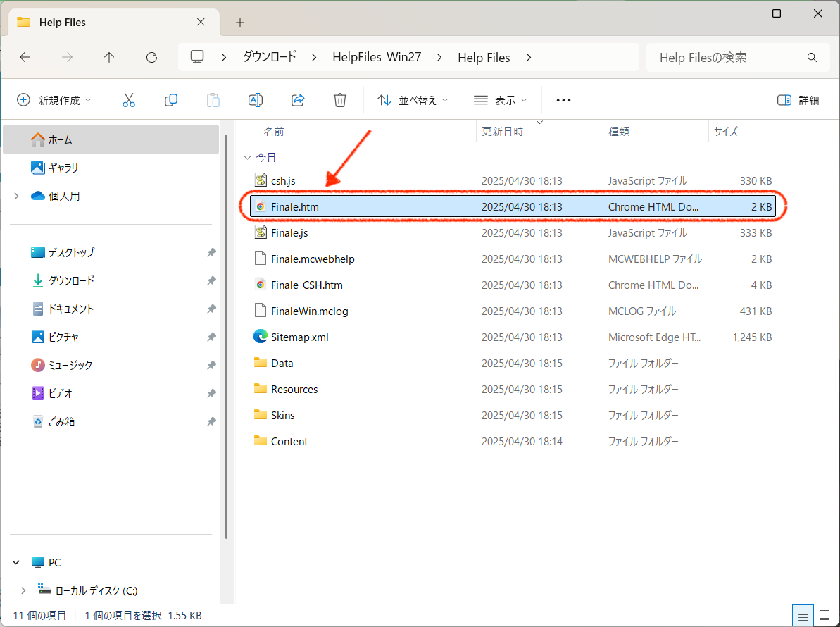Image resolution: width=840 pixels, height=627 pixels.
Task: Unpin デスクトップ using its pin icon
Action: point(212,252)
